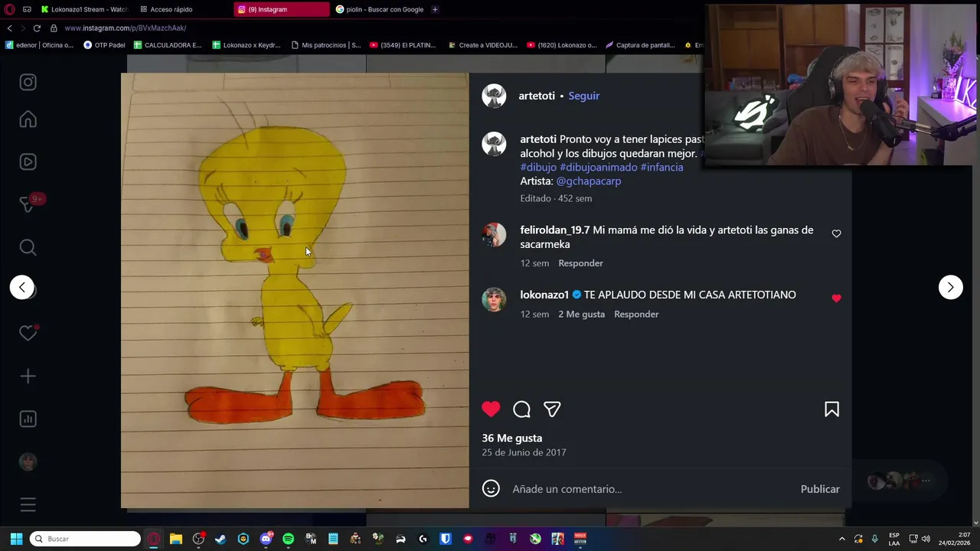Open emoji picker in comment box
Screen dimensions: 980x551
[491, 488]
